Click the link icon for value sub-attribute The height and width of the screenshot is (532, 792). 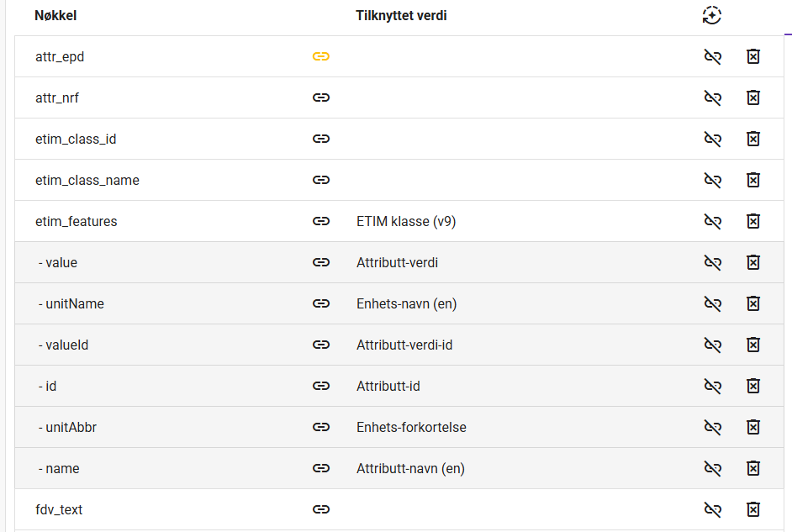point(320,262)
